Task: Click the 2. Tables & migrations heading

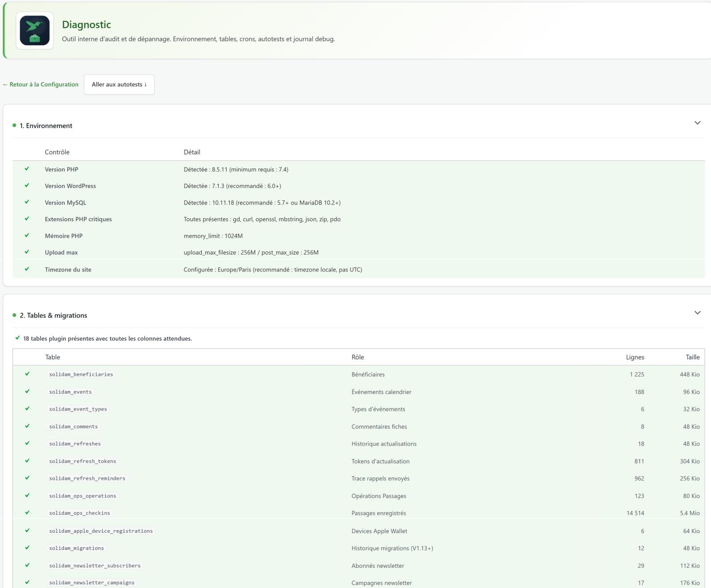Action: (53, 315)
